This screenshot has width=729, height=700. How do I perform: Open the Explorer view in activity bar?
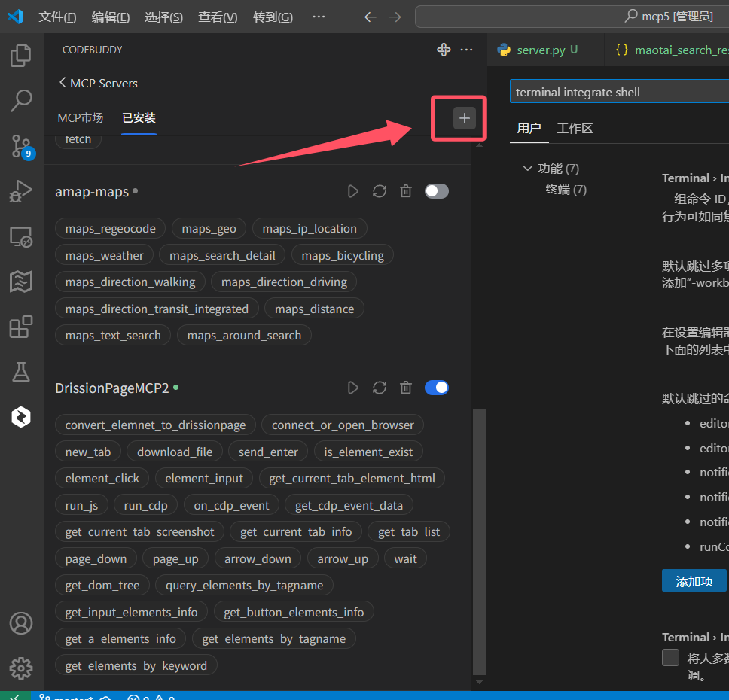[21, 56]
